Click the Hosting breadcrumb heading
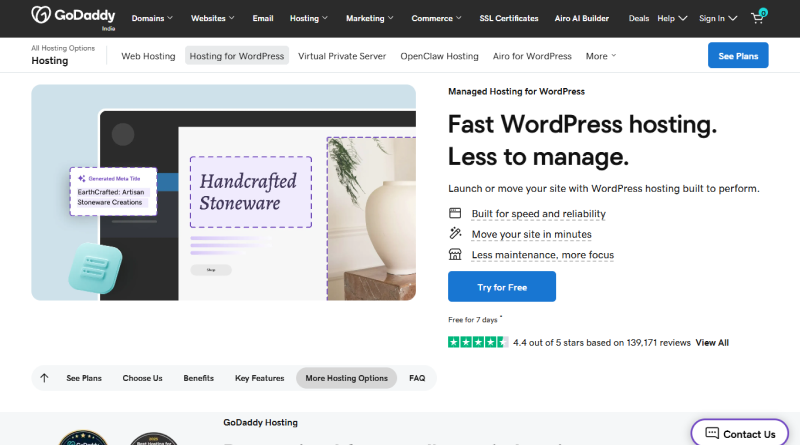Screen dimensions: 800x445 click(x=49, y=61)
